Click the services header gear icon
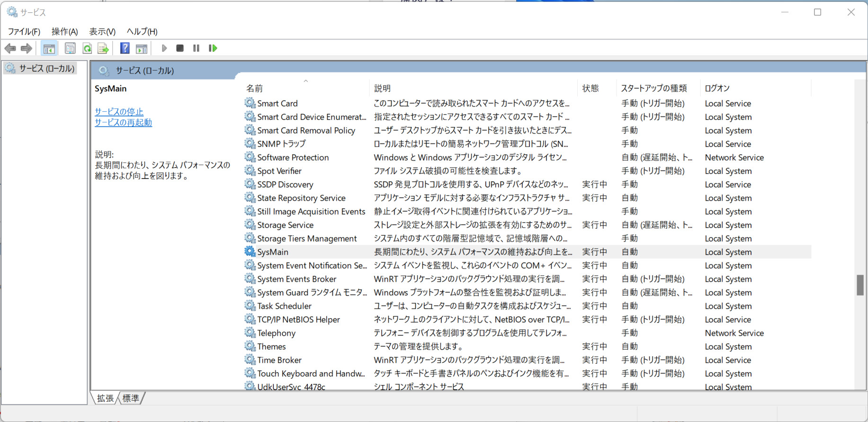 104,71
